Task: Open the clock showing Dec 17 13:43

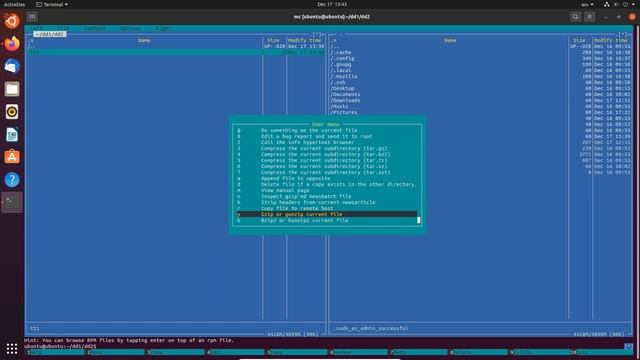Action: click(332, 4)
